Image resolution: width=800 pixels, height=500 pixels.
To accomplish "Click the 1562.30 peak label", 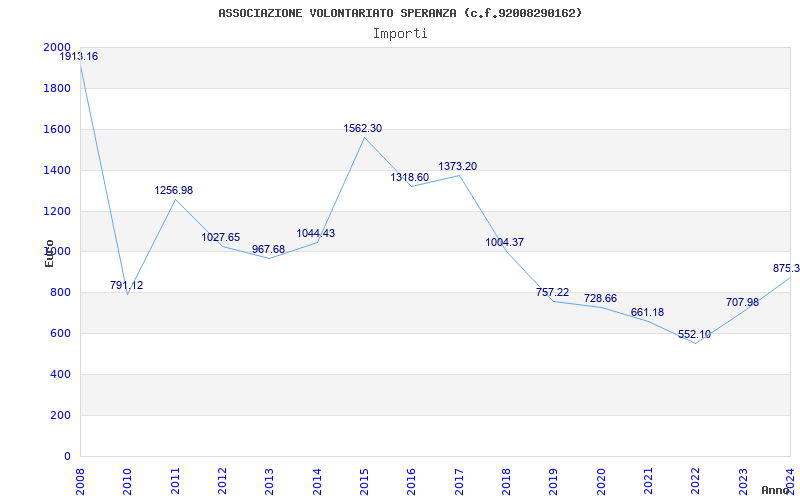I will (x=363, y=129).
